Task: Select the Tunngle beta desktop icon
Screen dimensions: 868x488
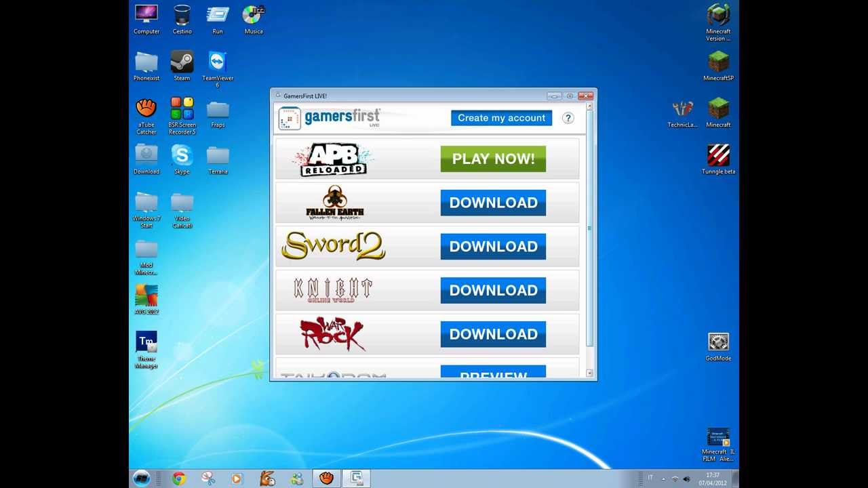Action: click(x=718, y=160)
